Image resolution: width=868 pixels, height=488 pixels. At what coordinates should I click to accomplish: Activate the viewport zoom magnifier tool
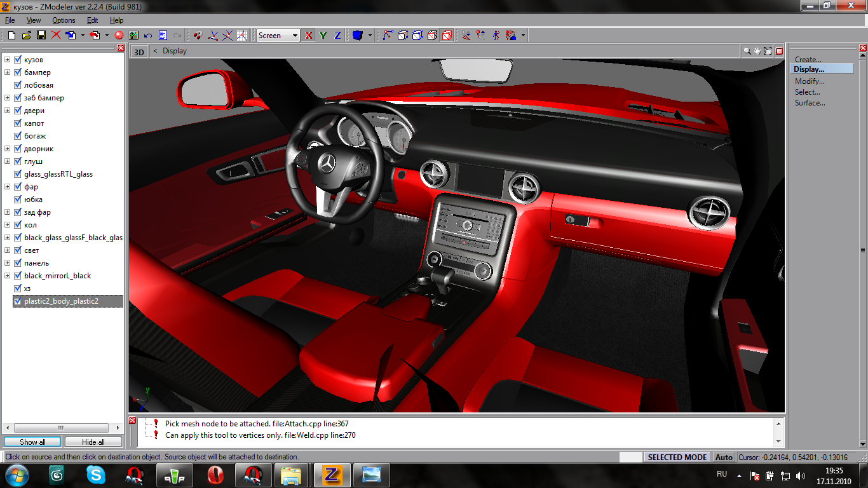(x=747, y=51)
